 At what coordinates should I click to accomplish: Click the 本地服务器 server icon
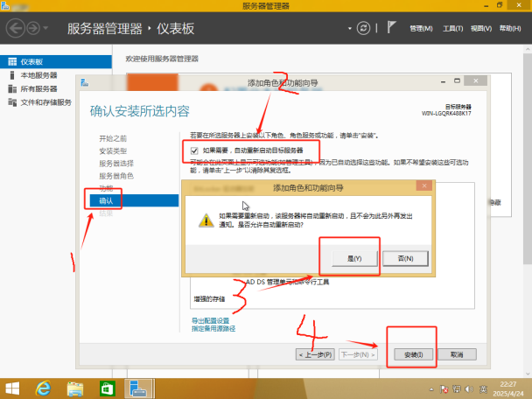pos(12,75)
